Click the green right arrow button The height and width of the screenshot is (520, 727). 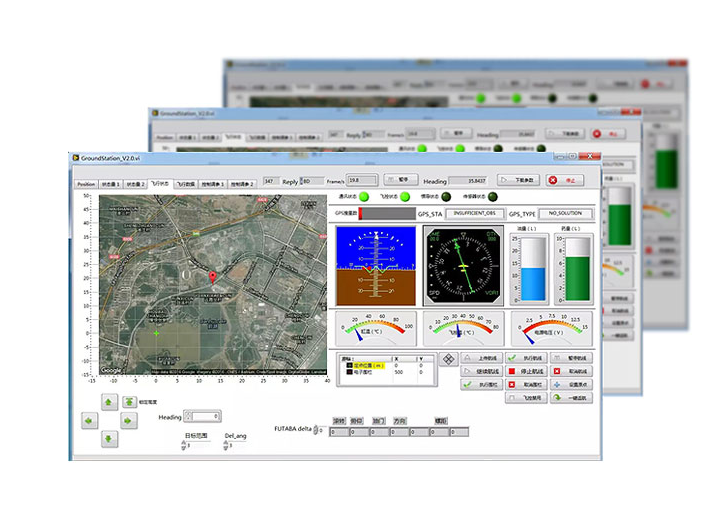click(x=127, y=419)
